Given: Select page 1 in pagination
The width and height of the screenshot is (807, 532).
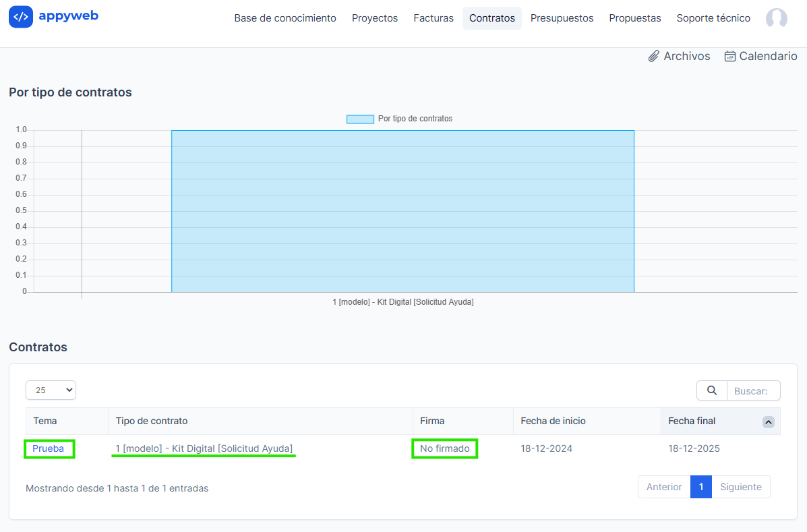Looking at the screenshot, I should [700, 487].
